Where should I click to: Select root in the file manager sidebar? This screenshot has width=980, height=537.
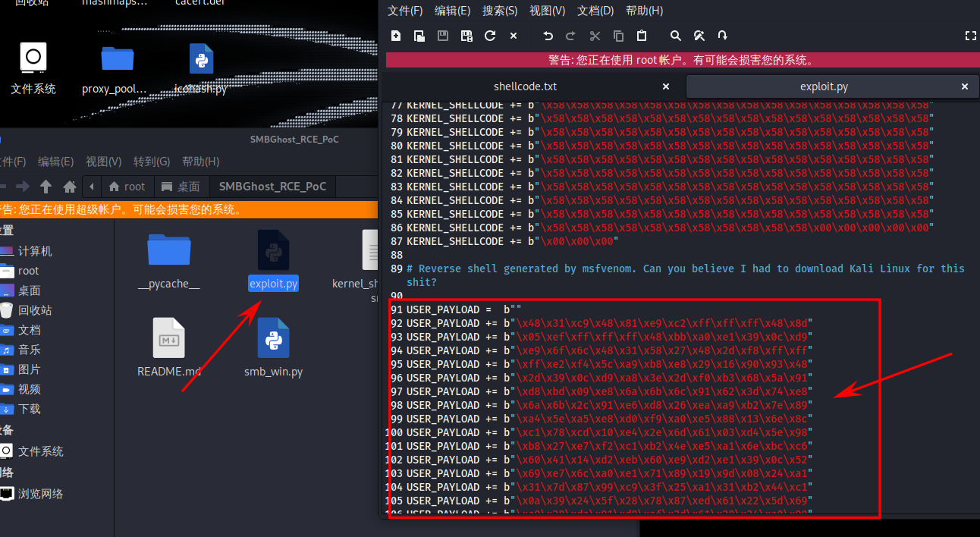click(x=28, y=271)
